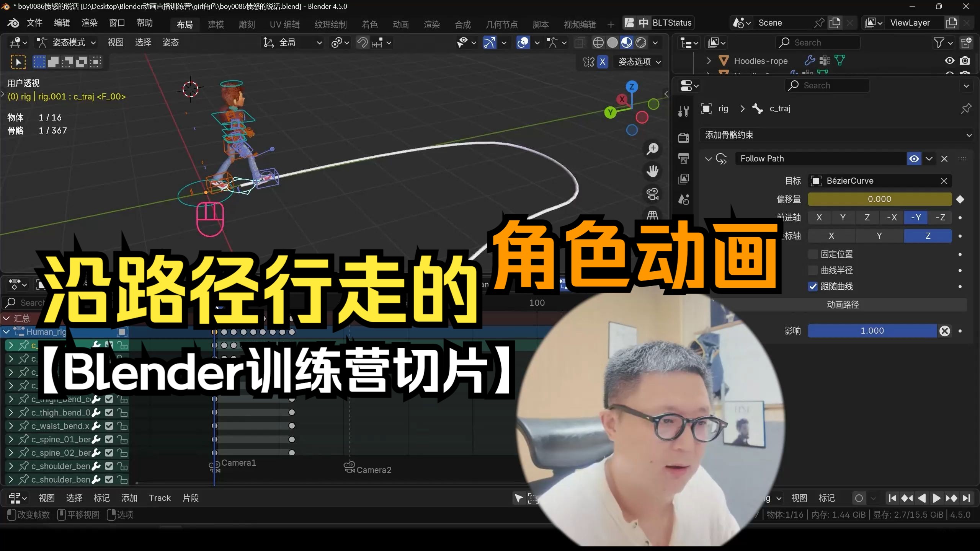Open the 全局 transform orientation dropdown

coord(293,42)
